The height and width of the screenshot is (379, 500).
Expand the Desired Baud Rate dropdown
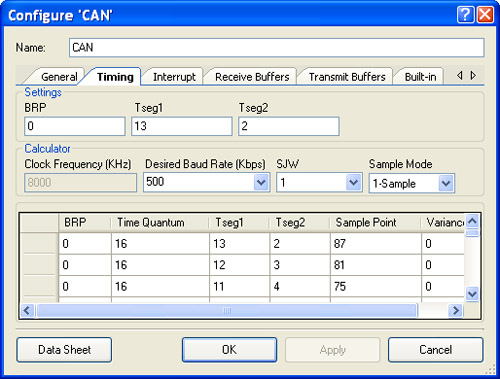point(261,182)
